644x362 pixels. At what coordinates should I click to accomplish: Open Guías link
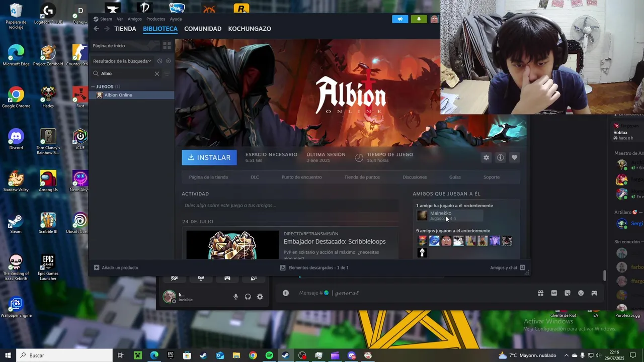pos(455,177)
